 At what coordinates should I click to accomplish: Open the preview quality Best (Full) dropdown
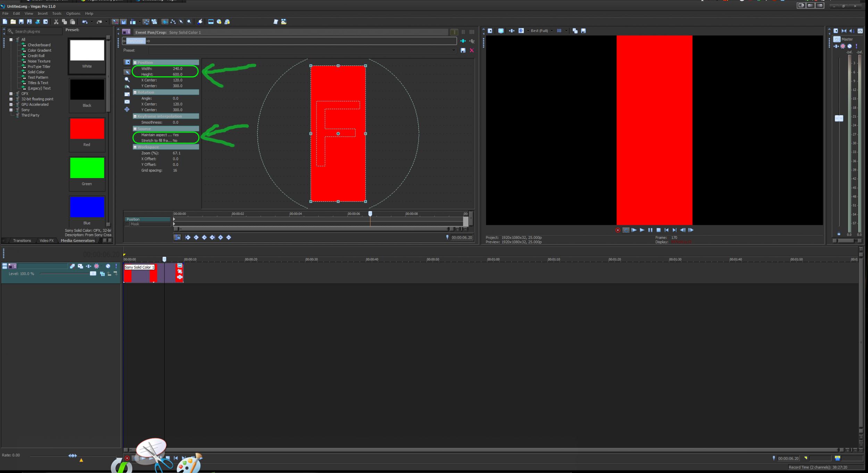point(542,31)
